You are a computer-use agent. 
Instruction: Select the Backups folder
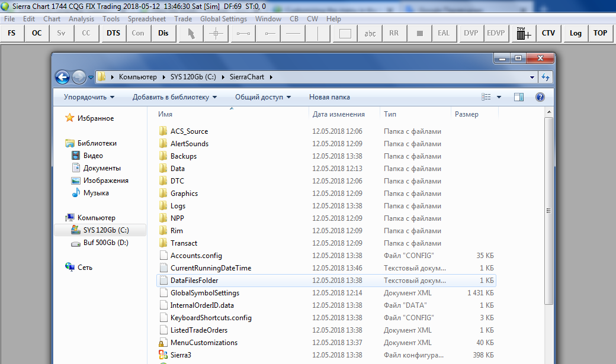click(x=184, y=156)
